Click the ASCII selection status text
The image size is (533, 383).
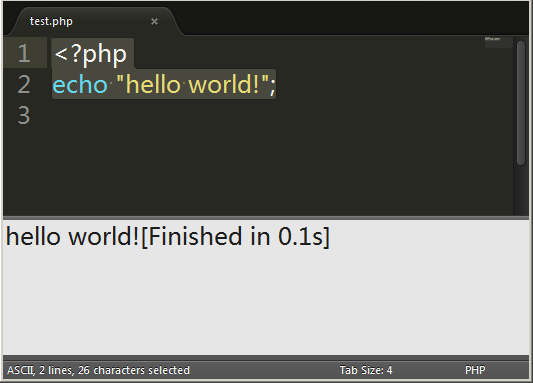[98, 370]
